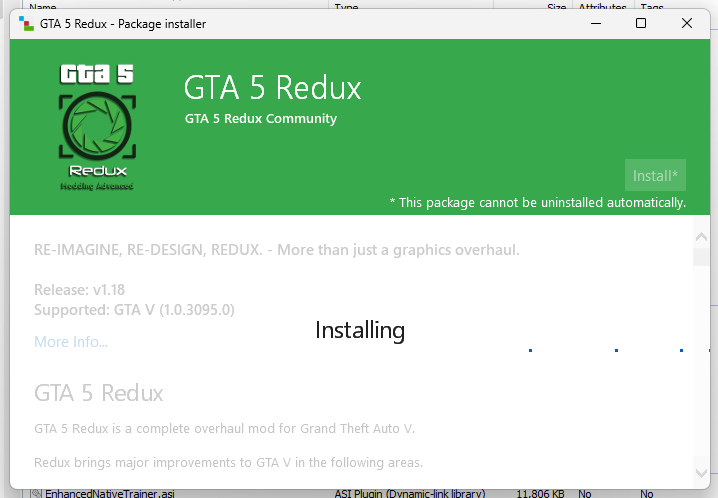This screenshot has width=718, height=498.
Task: Click the scrollbar up arrow
Action: tap(701, 237)
